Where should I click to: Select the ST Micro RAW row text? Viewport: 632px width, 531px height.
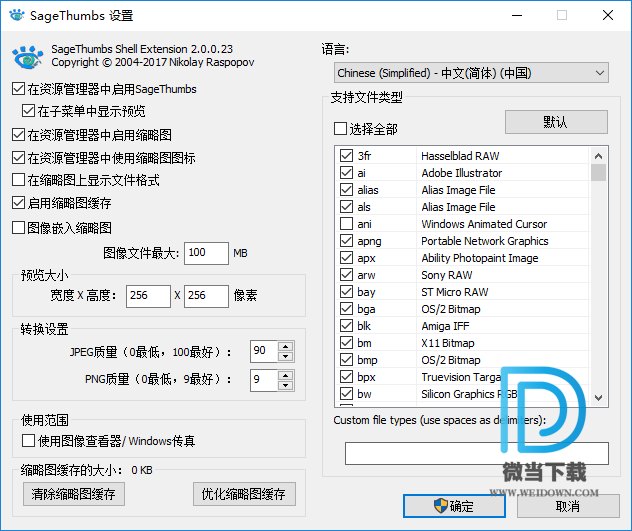tap(455, 292)
